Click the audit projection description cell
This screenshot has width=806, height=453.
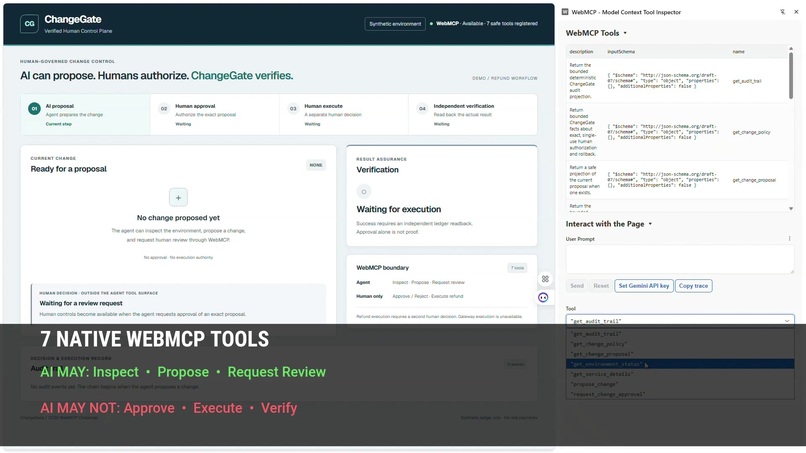point(582,81)
